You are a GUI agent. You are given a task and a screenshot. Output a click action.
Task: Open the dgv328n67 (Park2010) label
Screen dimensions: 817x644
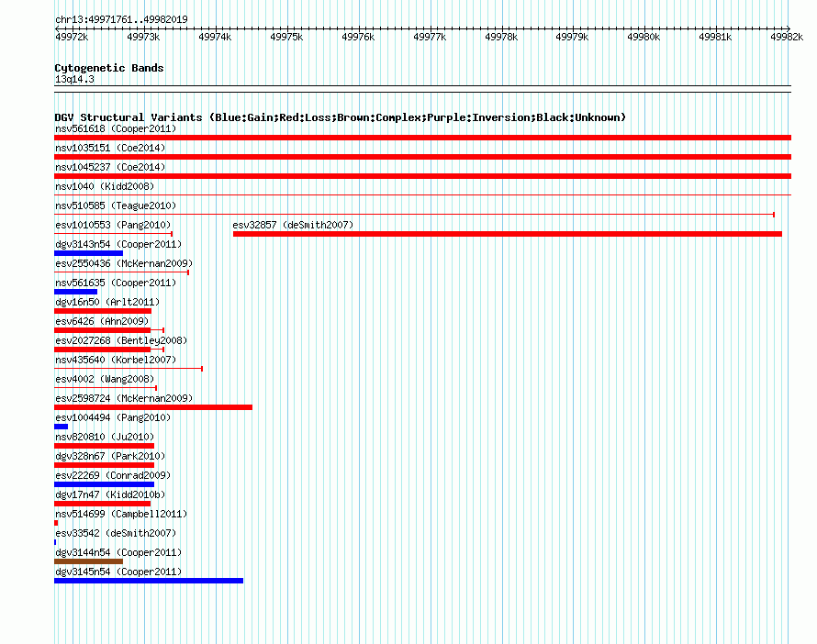pyautogui.click(x=110, y=456)
